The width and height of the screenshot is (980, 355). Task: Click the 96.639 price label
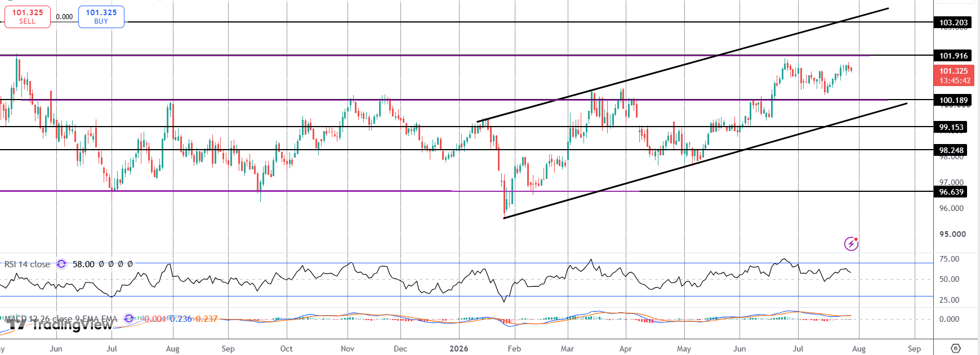[951, 192]
